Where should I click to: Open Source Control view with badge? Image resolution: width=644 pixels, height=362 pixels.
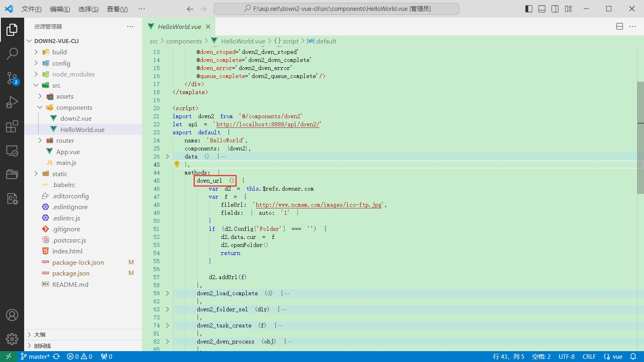pyautogui.click(x=12, y=78)
